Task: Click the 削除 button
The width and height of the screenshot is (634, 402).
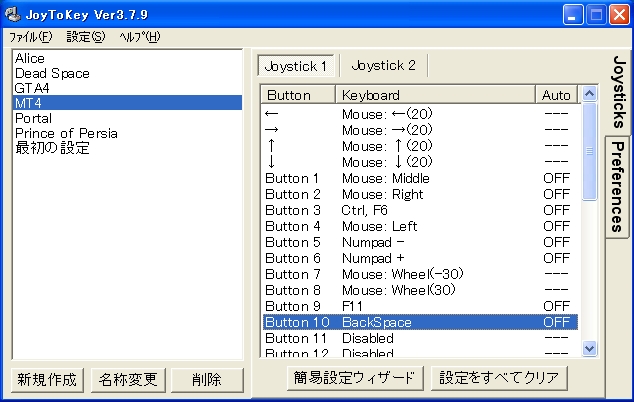Action: [207, 380]
